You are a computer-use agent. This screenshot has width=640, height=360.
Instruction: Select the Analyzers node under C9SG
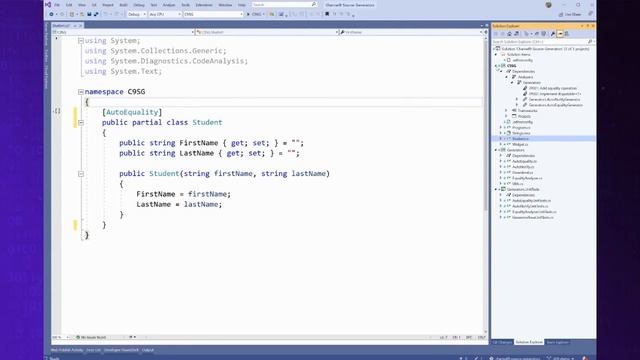[525, 77]
